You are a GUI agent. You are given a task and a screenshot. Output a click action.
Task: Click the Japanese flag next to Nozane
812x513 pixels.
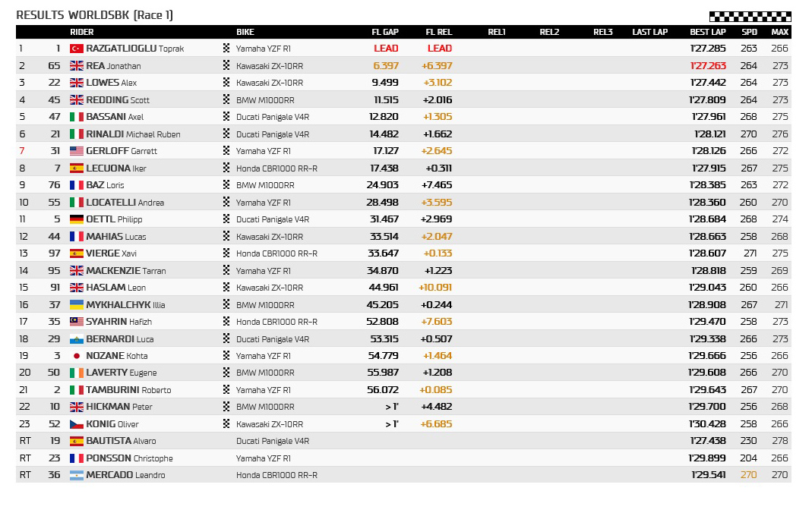tap(76, 356)
